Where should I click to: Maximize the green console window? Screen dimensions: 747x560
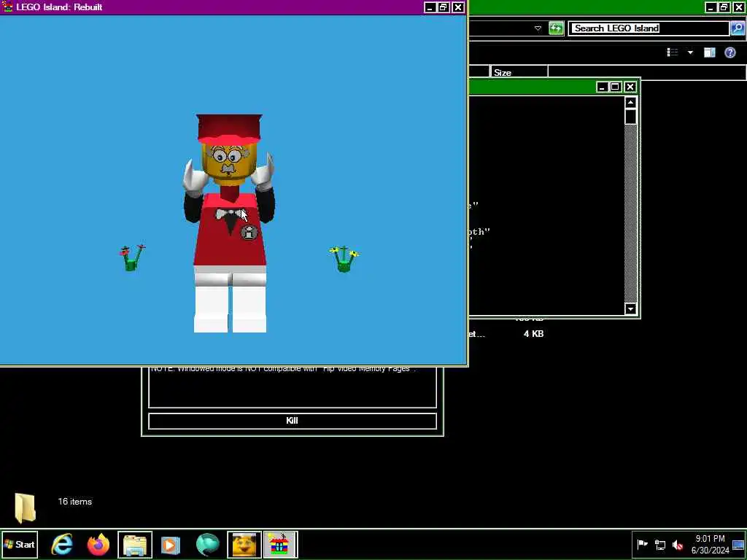616,87
